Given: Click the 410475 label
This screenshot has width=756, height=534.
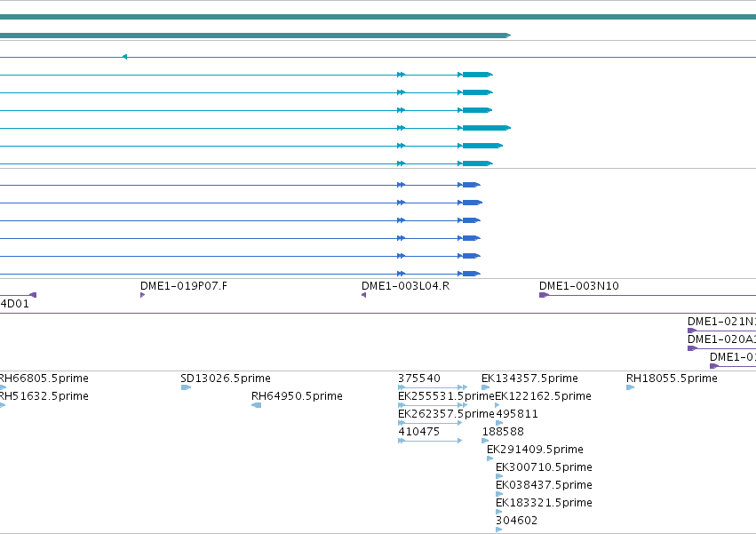Looking at the screenshot, I should [x=419, y=432].
